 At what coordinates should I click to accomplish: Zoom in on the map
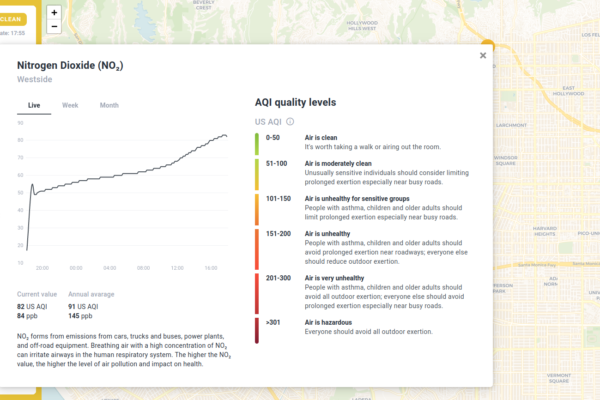[x=54, y=13]
